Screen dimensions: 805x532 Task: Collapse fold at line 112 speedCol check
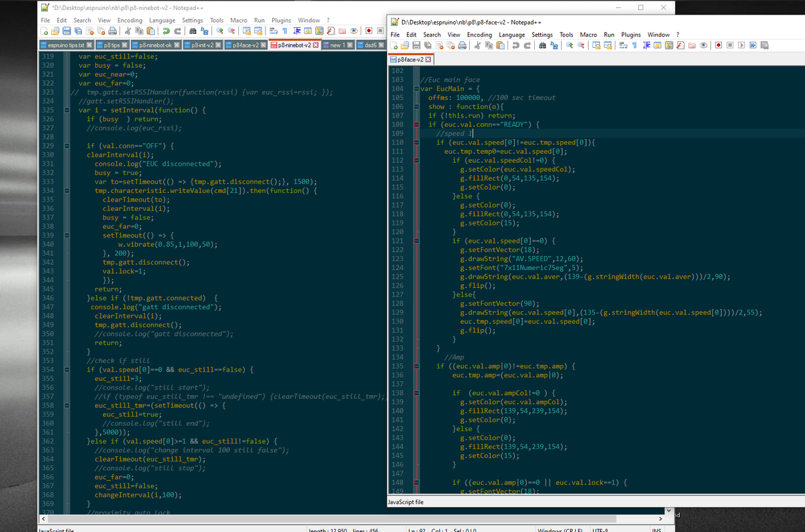pyautogui.click(x=416, y=160)
